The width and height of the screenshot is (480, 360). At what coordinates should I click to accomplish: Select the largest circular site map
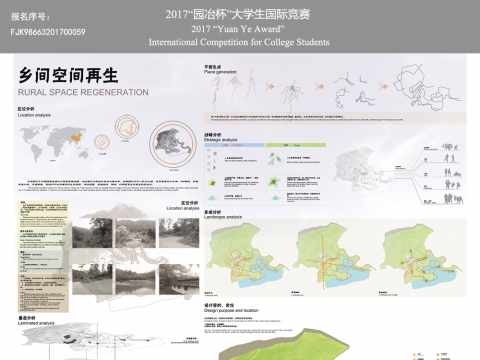tap(173, 144)
